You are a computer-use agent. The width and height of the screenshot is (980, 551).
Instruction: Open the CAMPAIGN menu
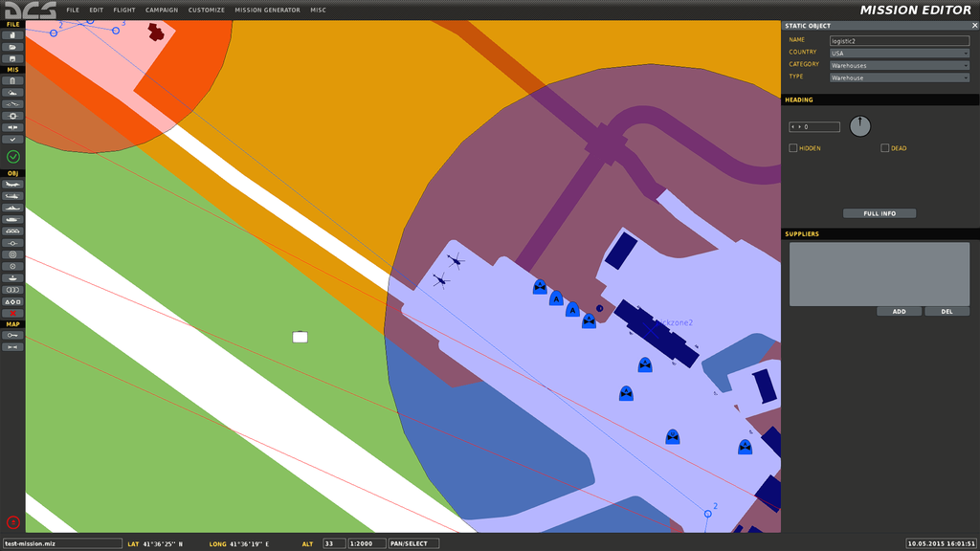[x=161, y=10]
